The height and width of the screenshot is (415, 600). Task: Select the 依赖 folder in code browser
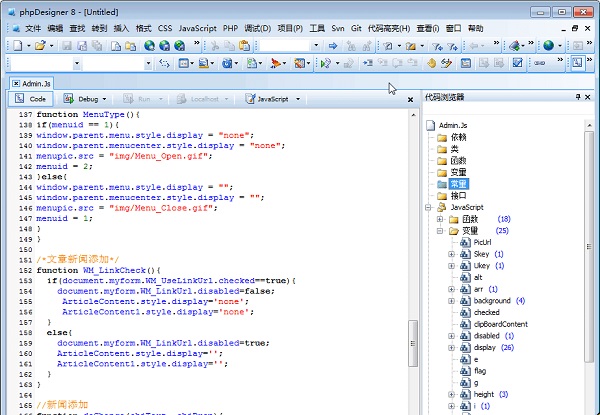click(x=458, y=138)
